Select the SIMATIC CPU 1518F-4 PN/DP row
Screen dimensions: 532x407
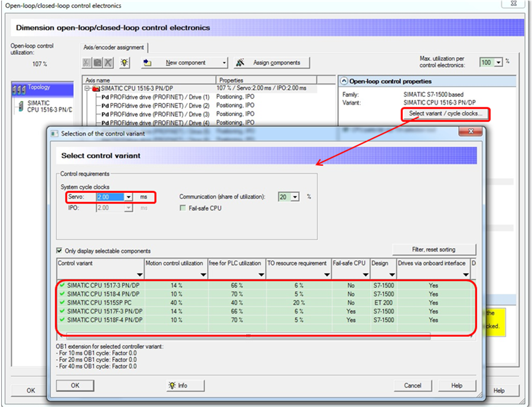pyautogui.click(x=266, y=320)
